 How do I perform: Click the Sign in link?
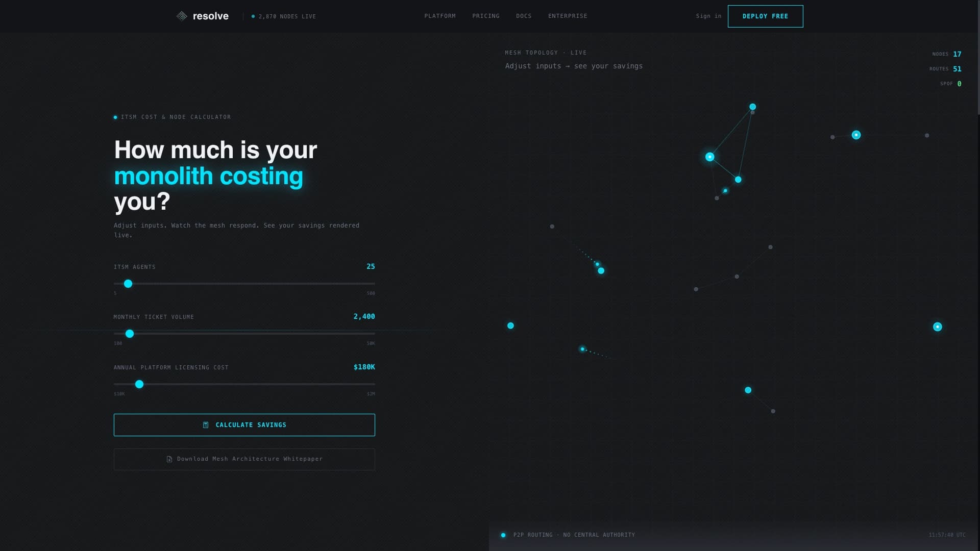click(708, 16)
